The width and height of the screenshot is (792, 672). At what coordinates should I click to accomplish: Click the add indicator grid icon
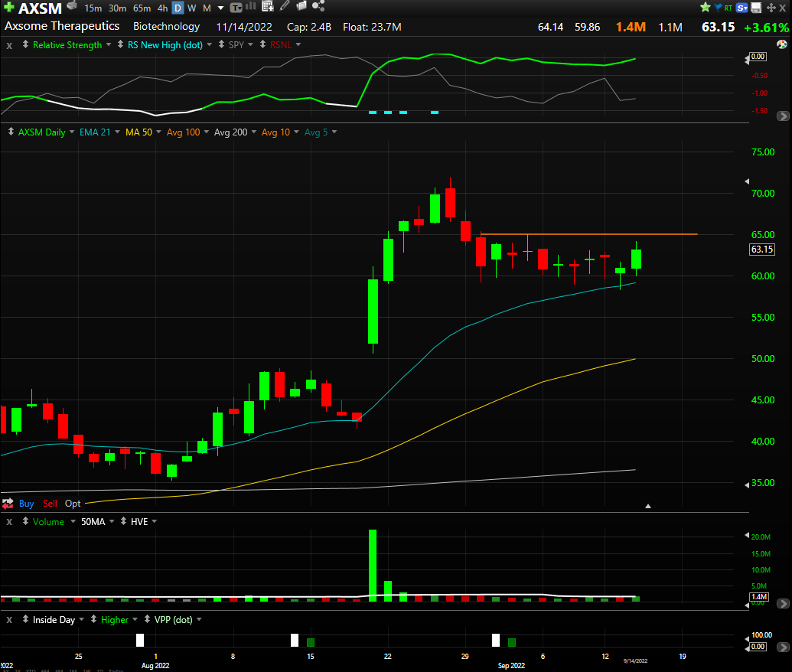(x=268, y=7)
